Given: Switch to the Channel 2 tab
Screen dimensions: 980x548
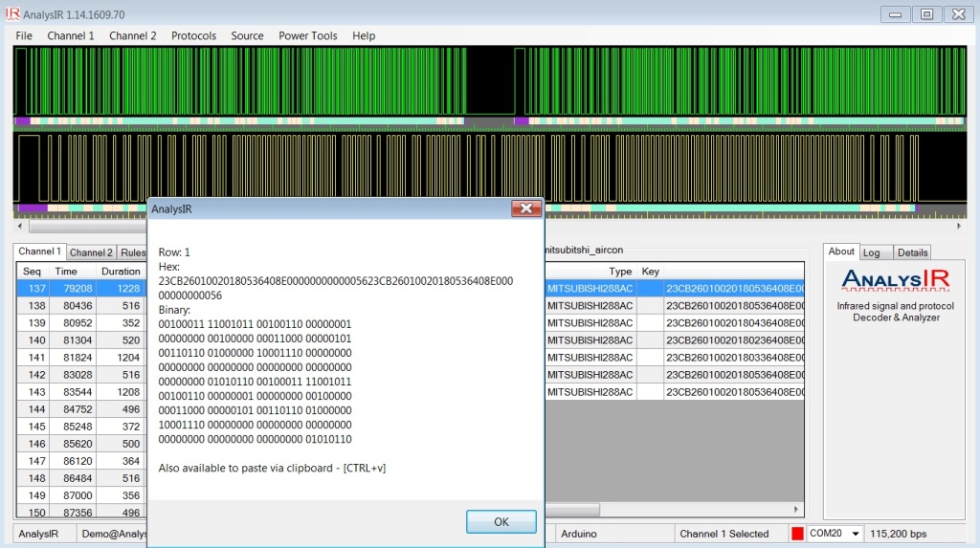Looking at the screenshot, I should pyautogui.click(x=91, y=252).
